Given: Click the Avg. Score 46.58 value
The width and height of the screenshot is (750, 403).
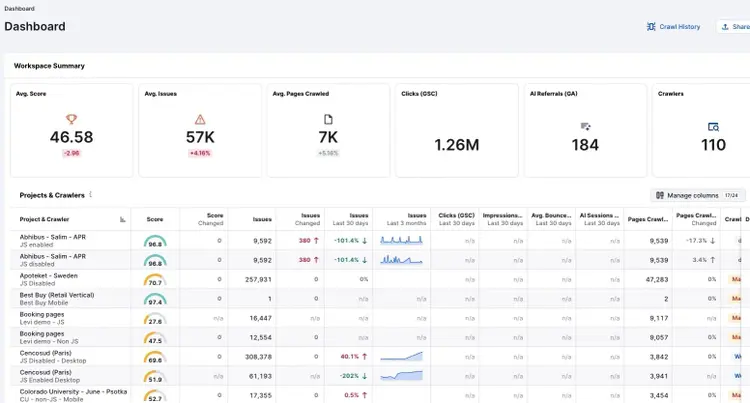Looking at the screenshot, I should coord(71,137).
